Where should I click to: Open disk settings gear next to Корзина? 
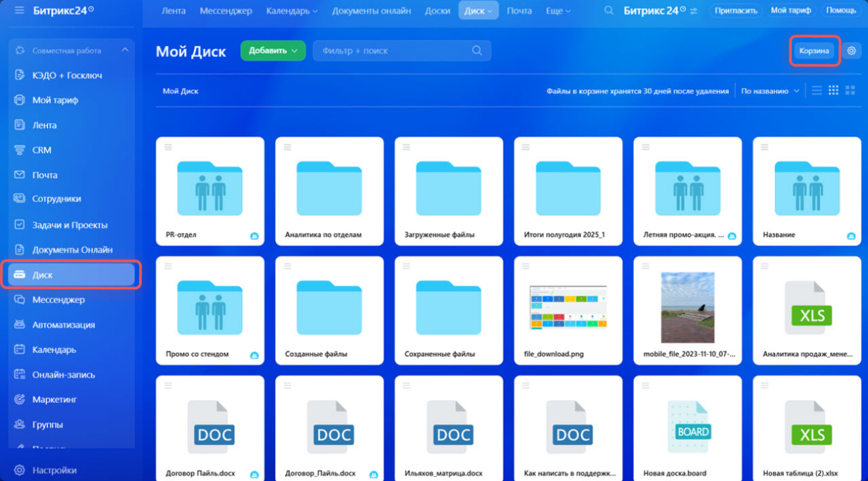[x=852, y=51]
